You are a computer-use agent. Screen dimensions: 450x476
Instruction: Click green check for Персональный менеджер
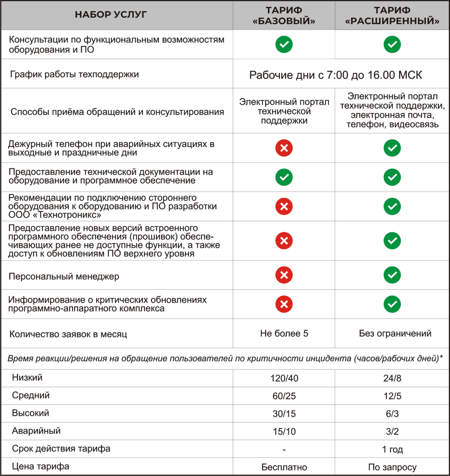pyautogui.click(x=392, y=275)
